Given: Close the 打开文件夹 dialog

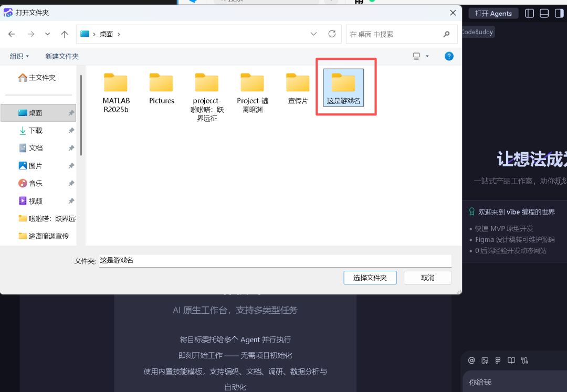Looking at the screenshot, I should 453,13.
